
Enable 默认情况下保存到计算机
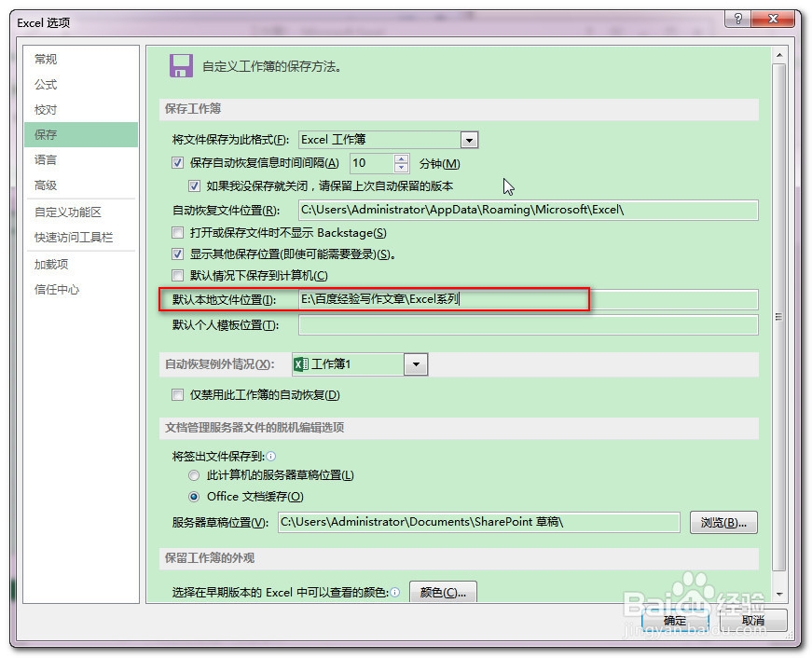(x=176, y=275)
